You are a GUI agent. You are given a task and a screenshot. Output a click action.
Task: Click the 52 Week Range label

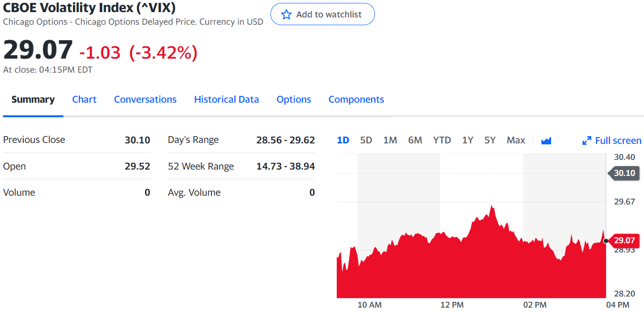(x=201, y=166)
